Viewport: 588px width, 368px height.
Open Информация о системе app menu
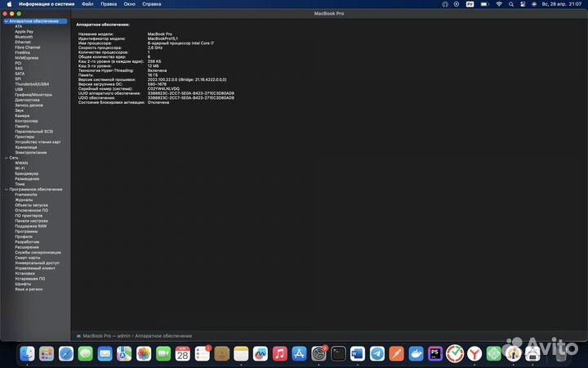tap(47, 4)
